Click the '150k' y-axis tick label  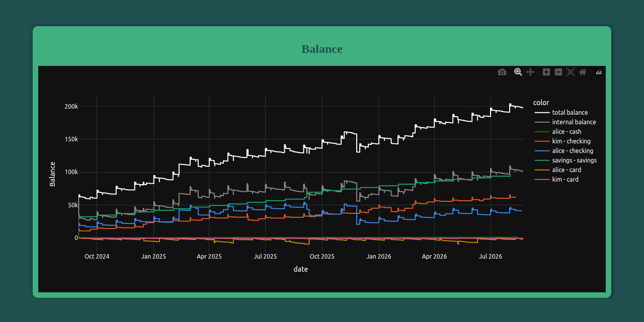(x=71, y=139)
